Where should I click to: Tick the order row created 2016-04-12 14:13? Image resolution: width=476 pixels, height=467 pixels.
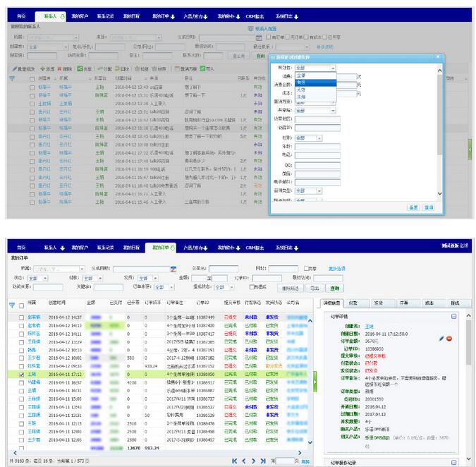pyautogui.click(x=21, y=326)
